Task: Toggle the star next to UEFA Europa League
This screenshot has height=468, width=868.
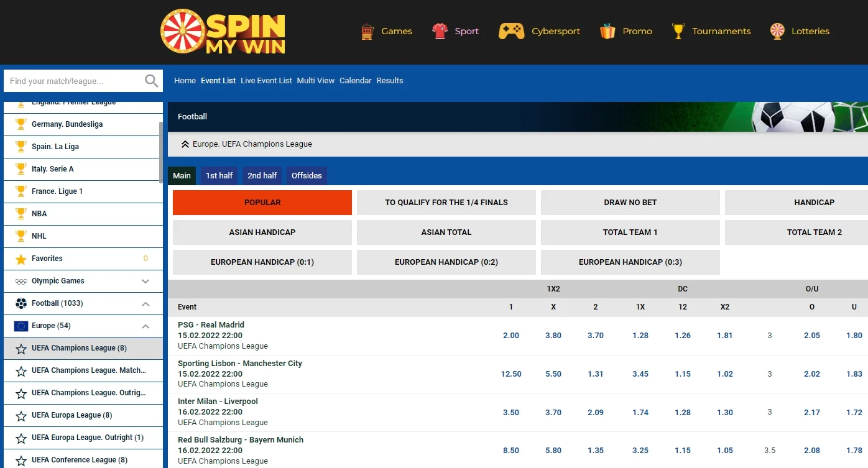Action: 22,415
